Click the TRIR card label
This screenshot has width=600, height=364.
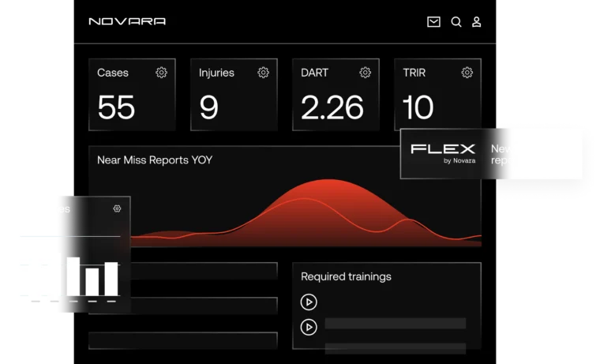[x=414, y=73]
